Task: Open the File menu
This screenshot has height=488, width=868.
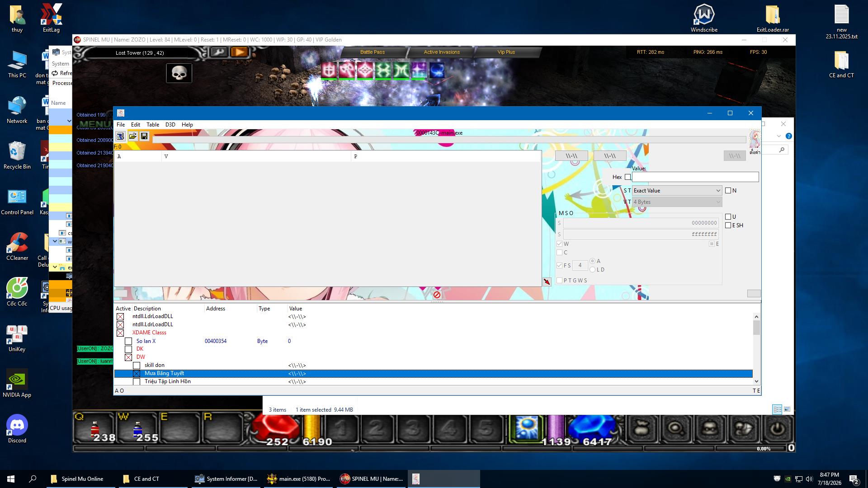Action: pos(121,125)
